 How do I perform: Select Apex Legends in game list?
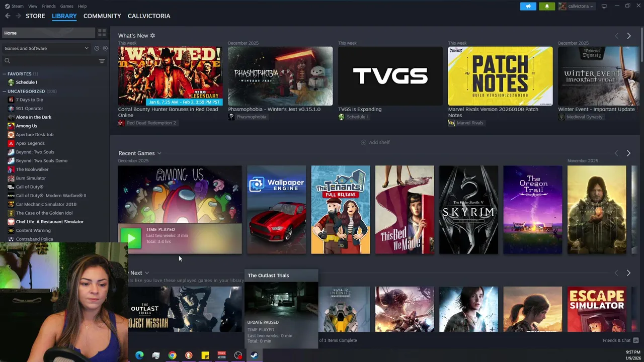pos(30,143)
